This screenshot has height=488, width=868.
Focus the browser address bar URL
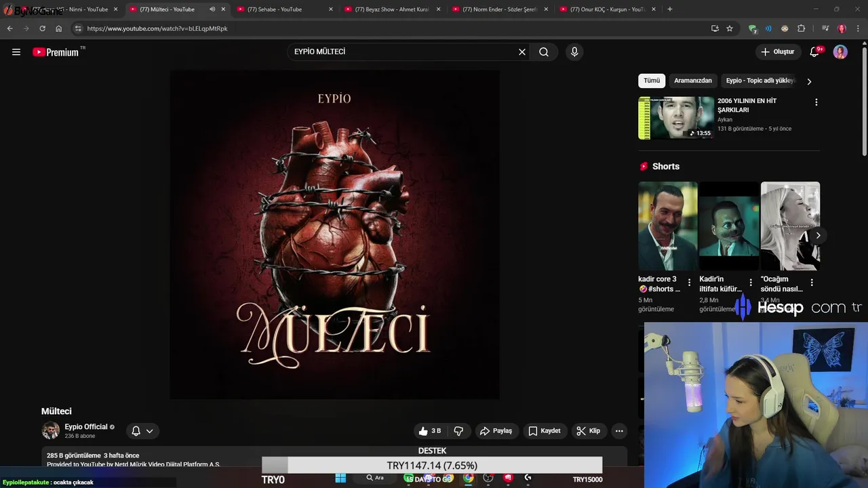[157, 28]
